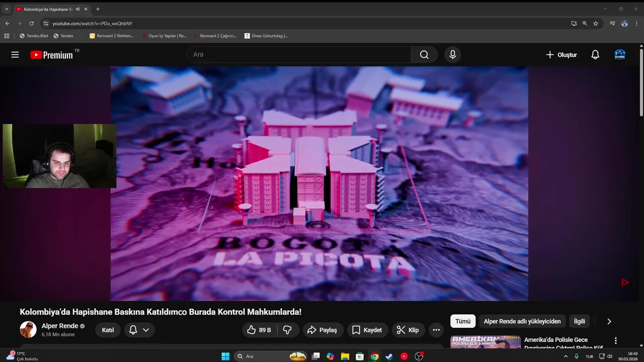This screenshot has width=644, height=362.
Task: Click the Klip clip button
Action: 408,330
